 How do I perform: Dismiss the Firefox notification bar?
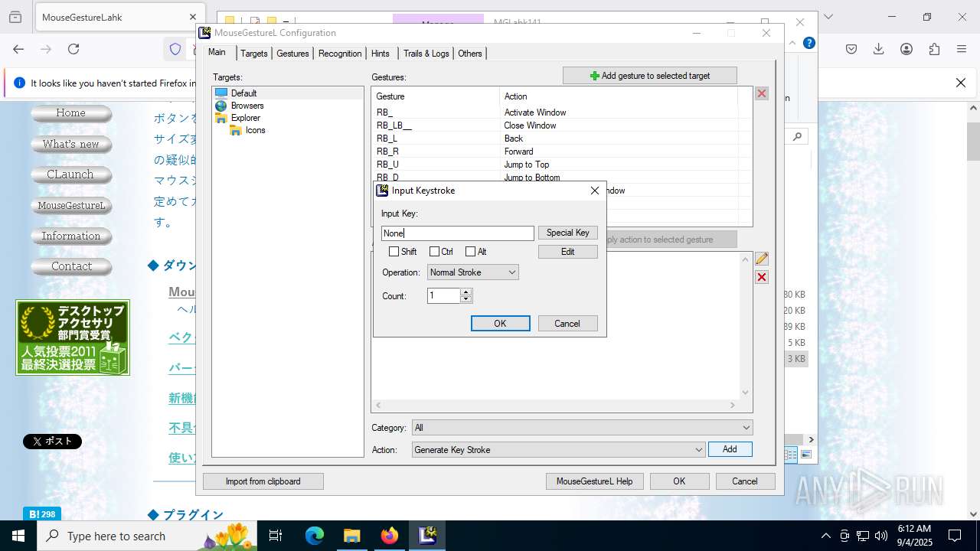(961, 83)
